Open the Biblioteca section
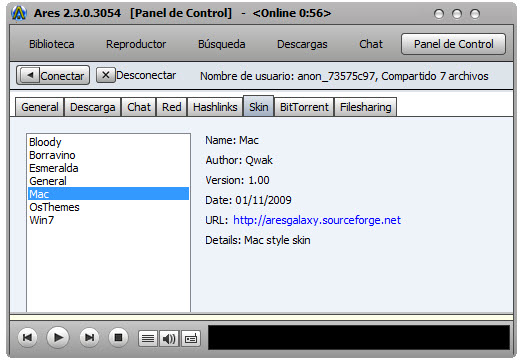 pyautogui.click(x=52, y=44)
